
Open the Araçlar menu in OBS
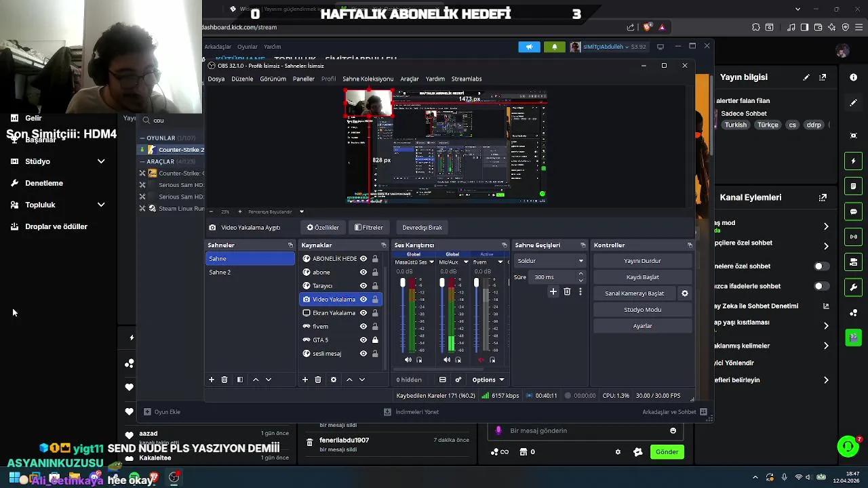coord(410,79)
